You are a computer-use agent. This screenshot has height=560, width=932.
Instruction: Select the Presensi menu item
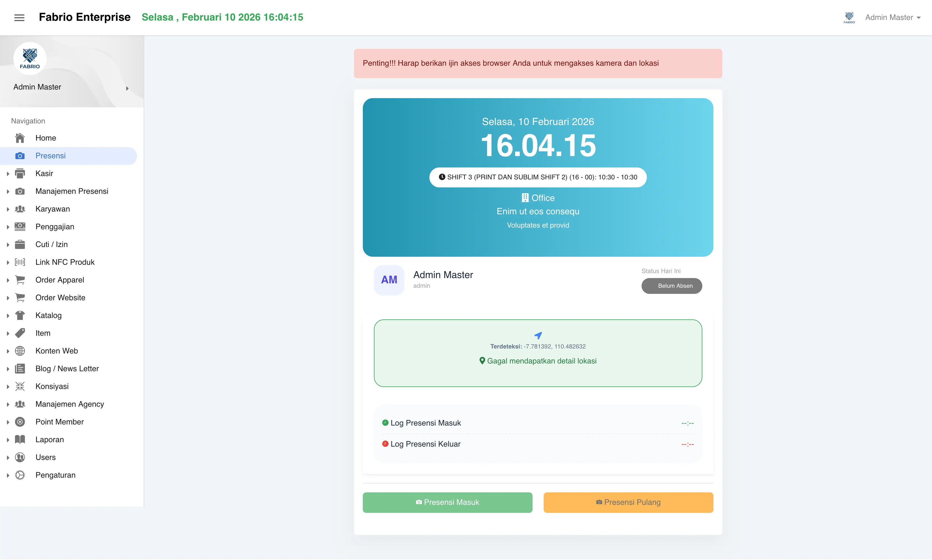point(68,156)
